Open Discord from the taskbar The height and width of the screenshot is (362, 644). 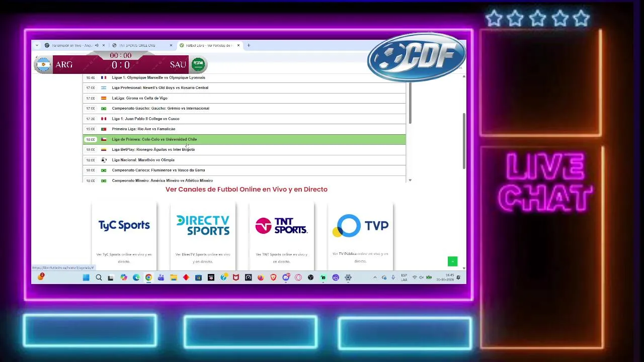pos(286,278)
